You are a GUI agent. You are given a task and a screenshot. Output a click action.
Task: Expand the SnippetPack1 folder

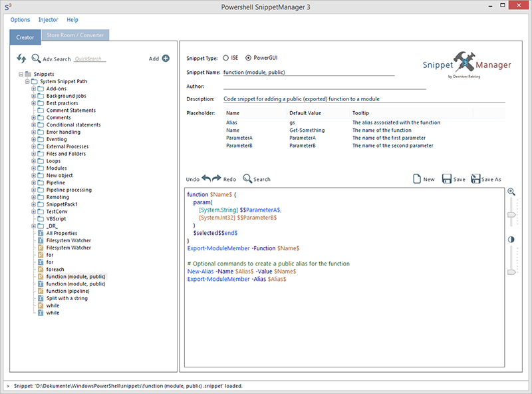click(34, 204)
